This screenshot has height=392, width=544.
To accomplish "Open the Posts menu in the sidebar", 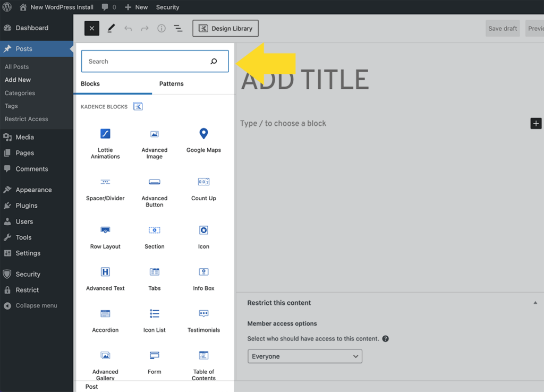I will pyautogui.click(x=37, y=49).
